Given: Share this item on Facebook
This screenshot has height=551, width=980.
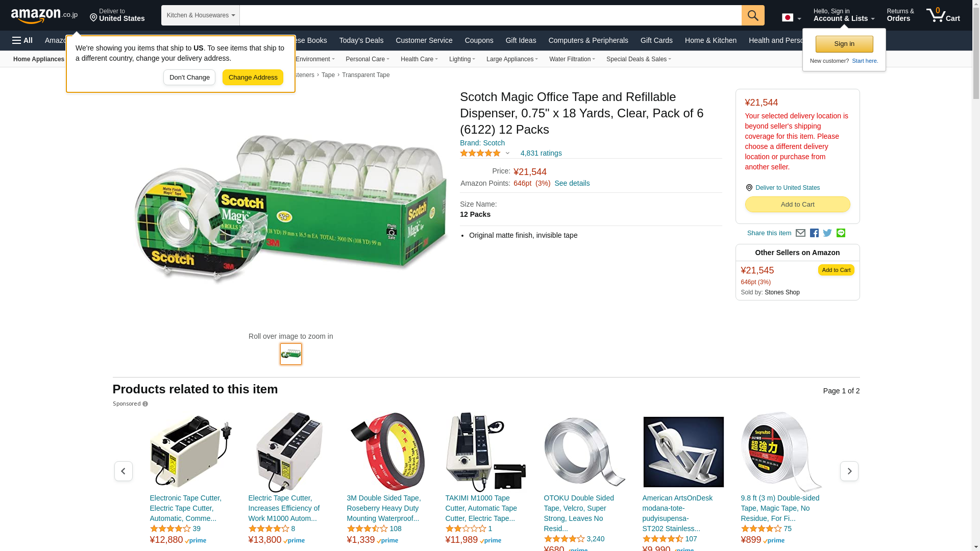Looking at the screenshot, I should pos(814,233).
